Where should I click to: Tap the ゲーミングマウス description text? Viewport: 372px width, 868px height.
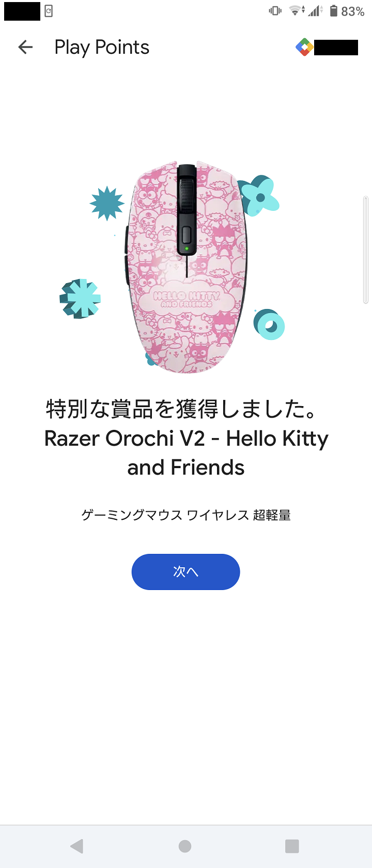pos(186,515)
